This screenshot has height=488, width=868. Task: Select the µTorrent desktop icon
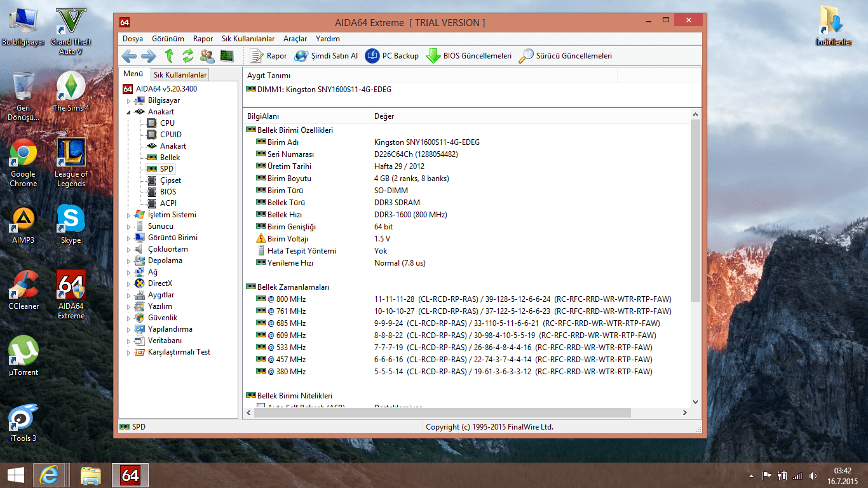(x=24, y=356)
